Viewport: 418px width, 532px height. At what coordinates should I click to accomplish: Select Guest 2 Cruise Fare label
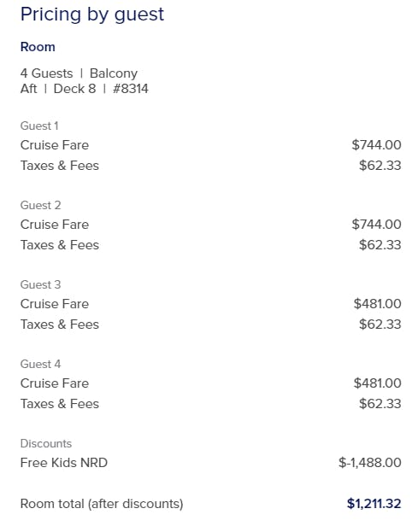point(55,225)
